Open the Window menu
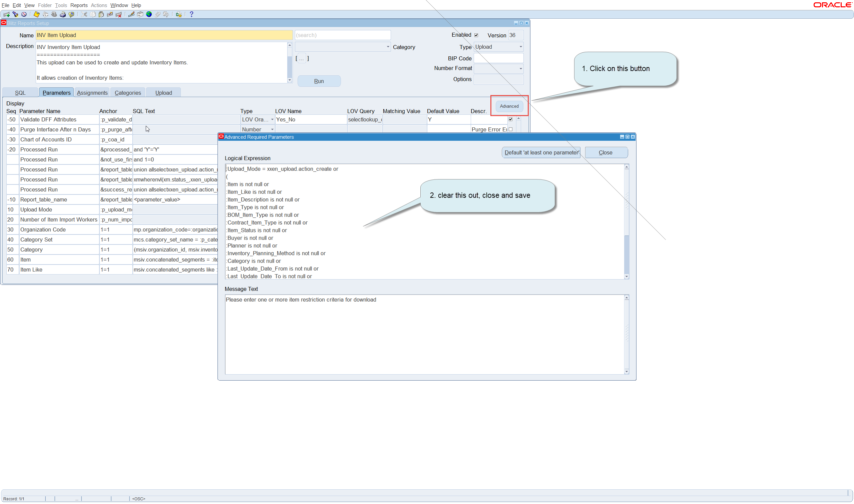This screenshot has width=854, height=504. (x=119, y=5)
